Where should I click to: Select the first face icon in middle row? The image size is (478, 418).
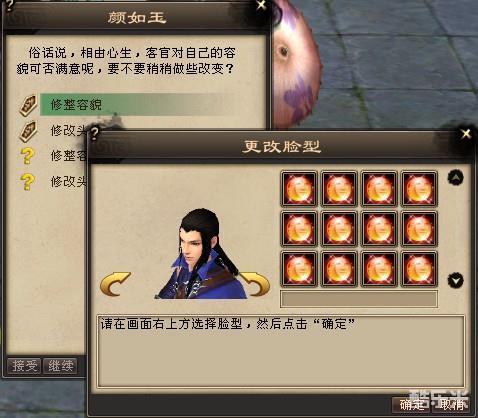[x=299, y=229]
